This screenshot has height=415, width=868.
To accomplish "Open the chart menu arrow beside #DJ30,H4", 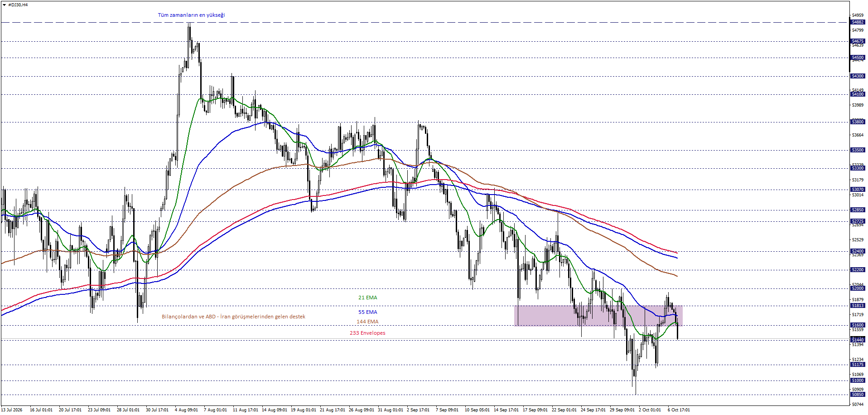I will [x=4, y=5].
